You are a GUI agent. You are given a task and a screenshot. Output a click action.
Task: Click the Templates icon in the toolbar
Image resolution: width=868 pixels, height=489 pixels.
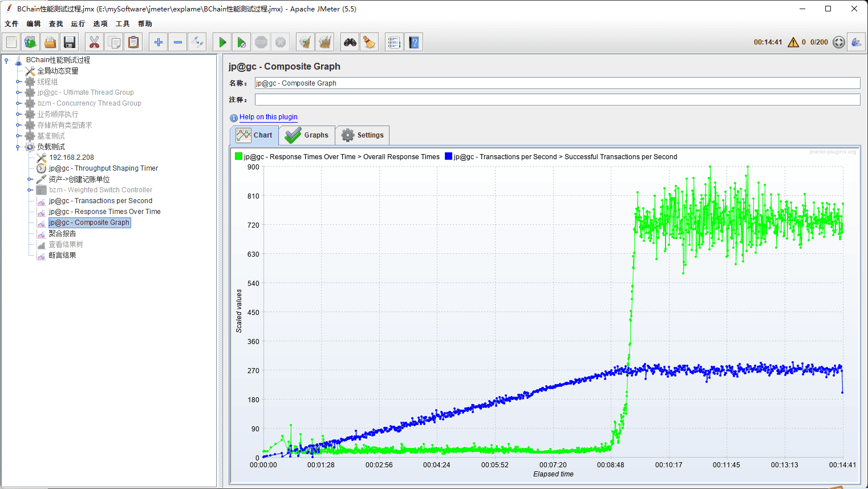click(31, 42)
